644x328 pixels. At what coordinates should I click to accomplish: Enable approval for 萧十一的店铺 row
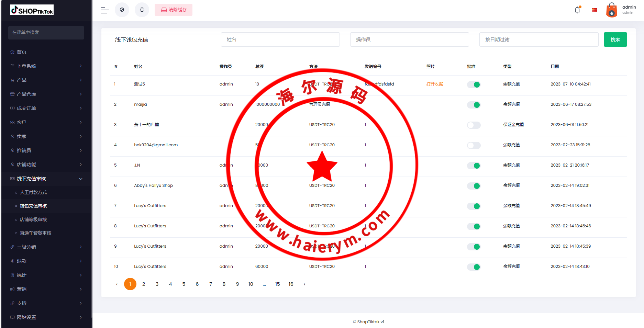[x=474, y=125]
